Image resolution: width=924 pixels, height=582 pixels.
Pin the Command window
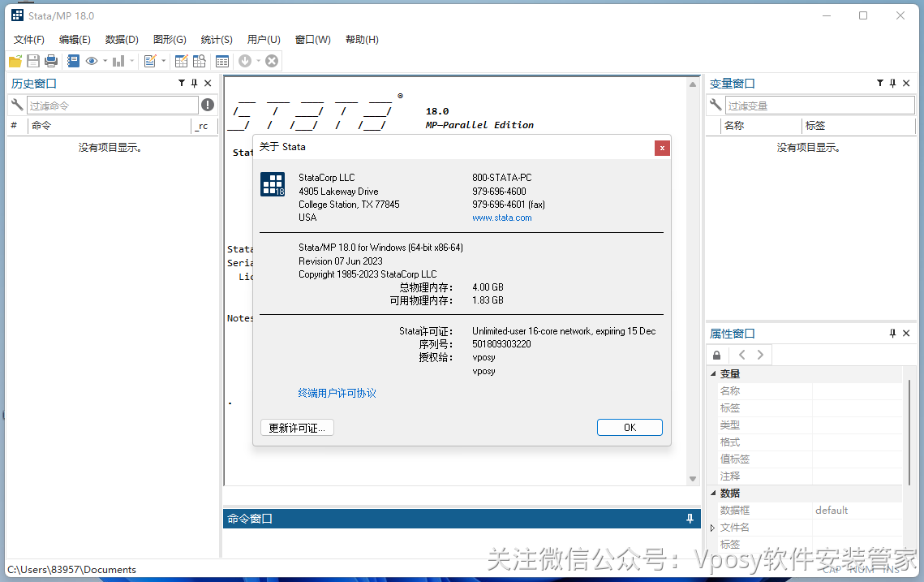click(690, 519)
